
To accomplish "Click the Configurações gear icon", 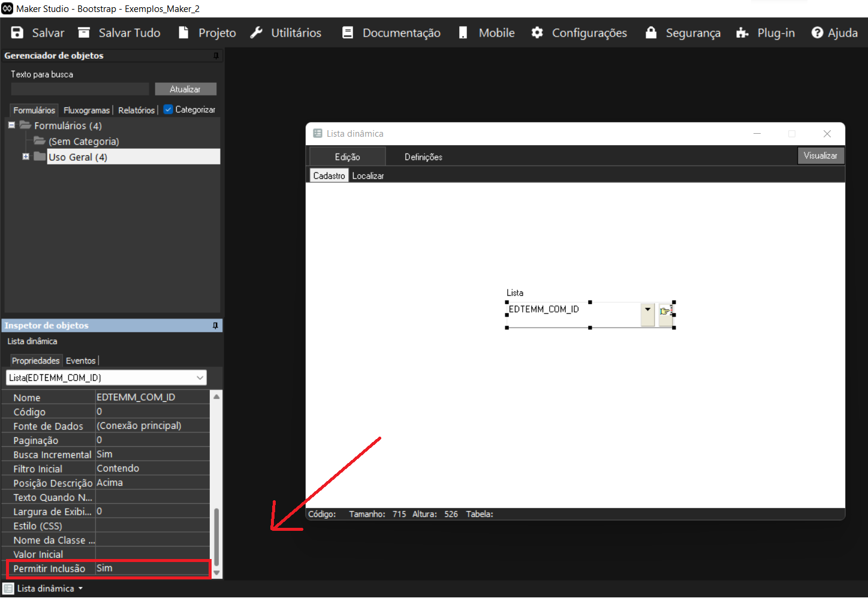I will pos(537,33).
